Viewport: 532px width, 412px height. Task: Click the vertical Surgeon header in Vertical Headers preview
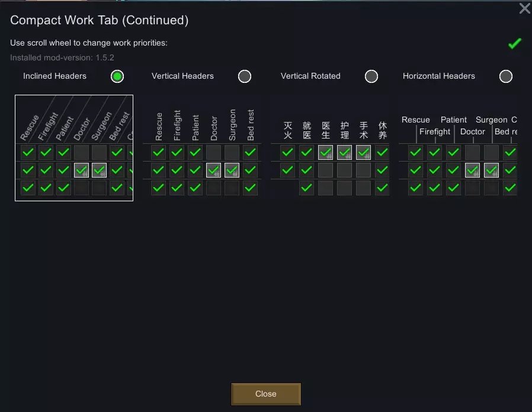232,125
